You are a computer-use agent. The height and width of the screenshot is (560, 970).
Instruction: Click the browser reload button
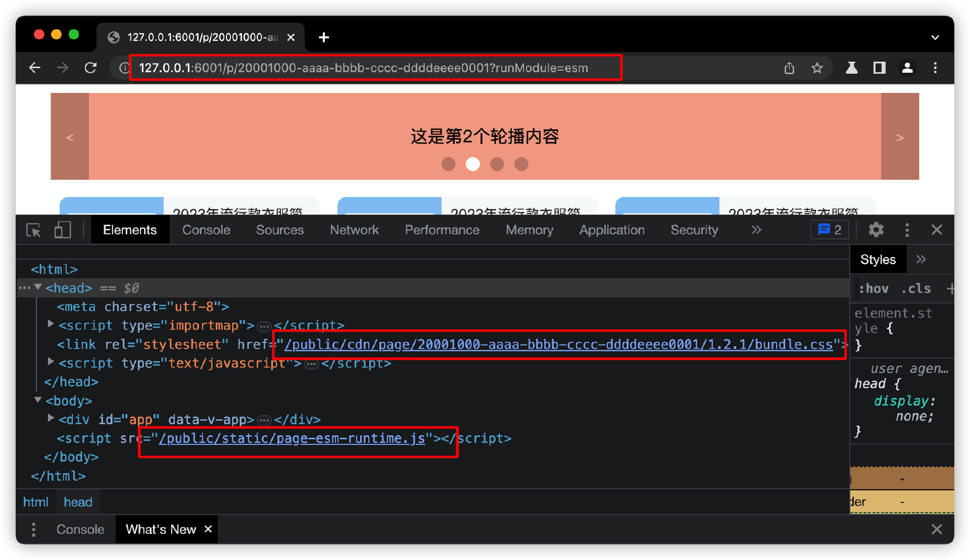[x=90, y=68]
